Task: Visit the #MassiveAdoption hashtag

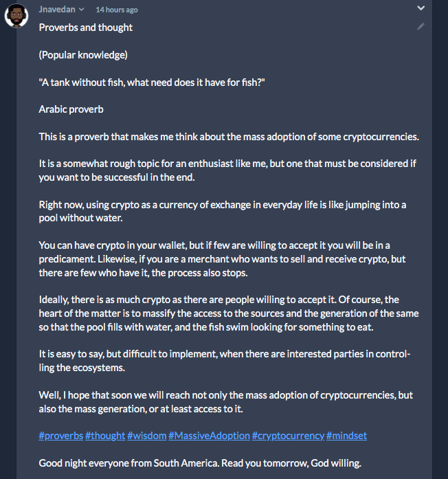Action: [x=209, y=436]
